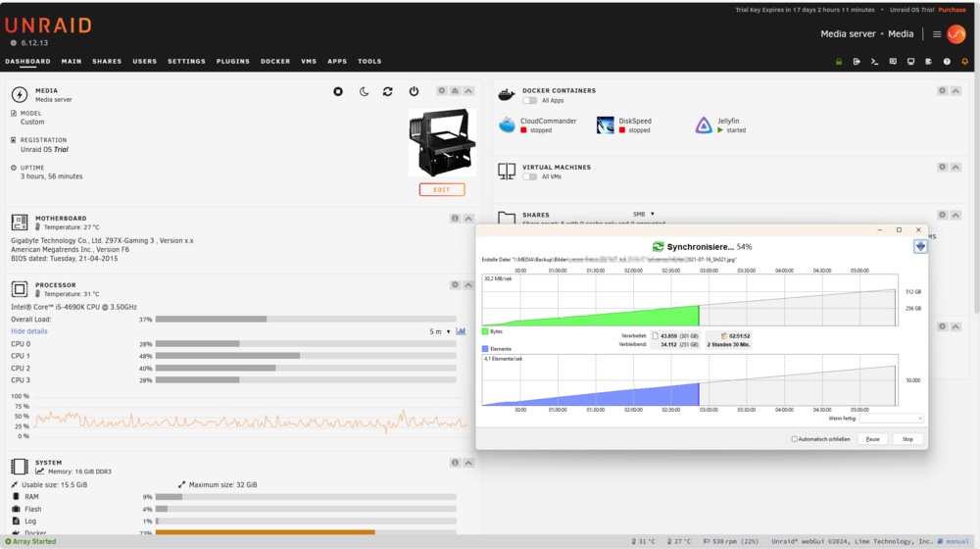This screenshot has width=980, height=549.
Task: Collapse the Processor panel
Action: pyautogui.click(x=468, y=284)
